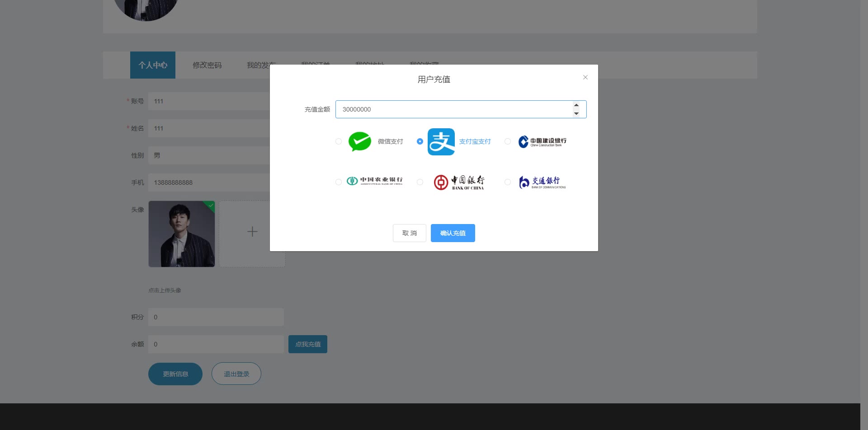Click the 余额 field

click(216, 344)
